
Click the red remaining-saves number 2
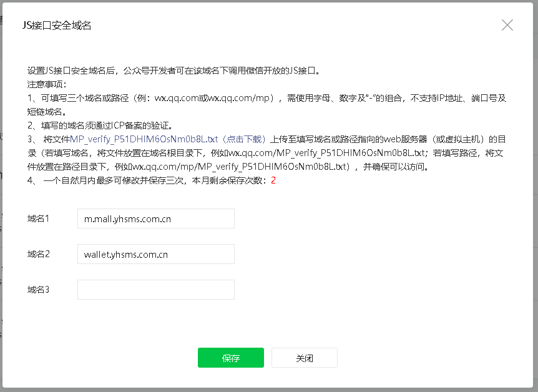[x=273, y=180]
